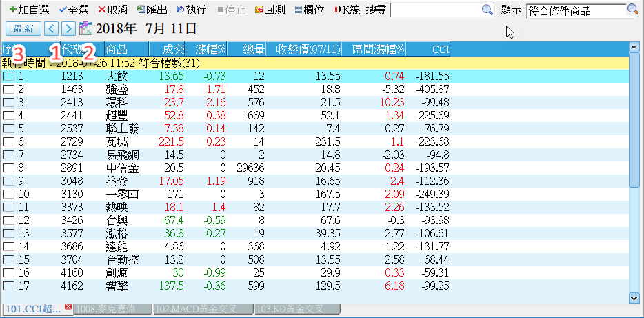Open the calendar date picker icon
Screen dimensions: 644x318
(86, 28)
